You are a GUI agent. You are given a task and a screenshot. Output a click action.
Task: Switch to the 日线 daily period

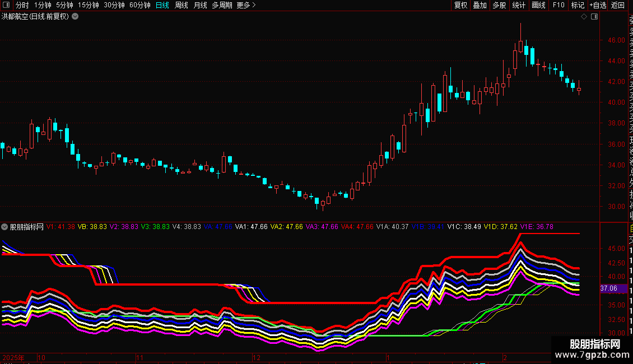pyautogui.click(x=162, y=5)
